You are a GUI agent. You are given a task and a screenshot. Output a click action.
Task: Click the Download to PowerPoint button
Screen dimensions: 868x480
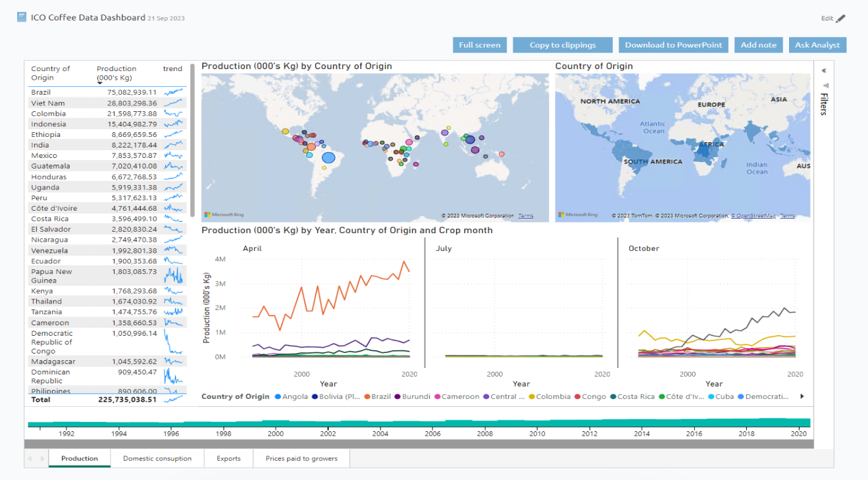673,45
